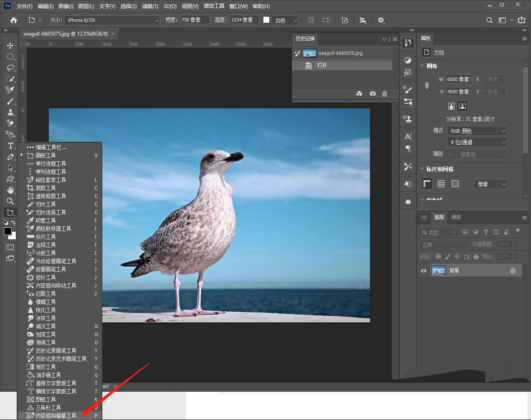Set history brush source to the 打开 state
This screenshot has width=531, height=420.
[297, 66]
